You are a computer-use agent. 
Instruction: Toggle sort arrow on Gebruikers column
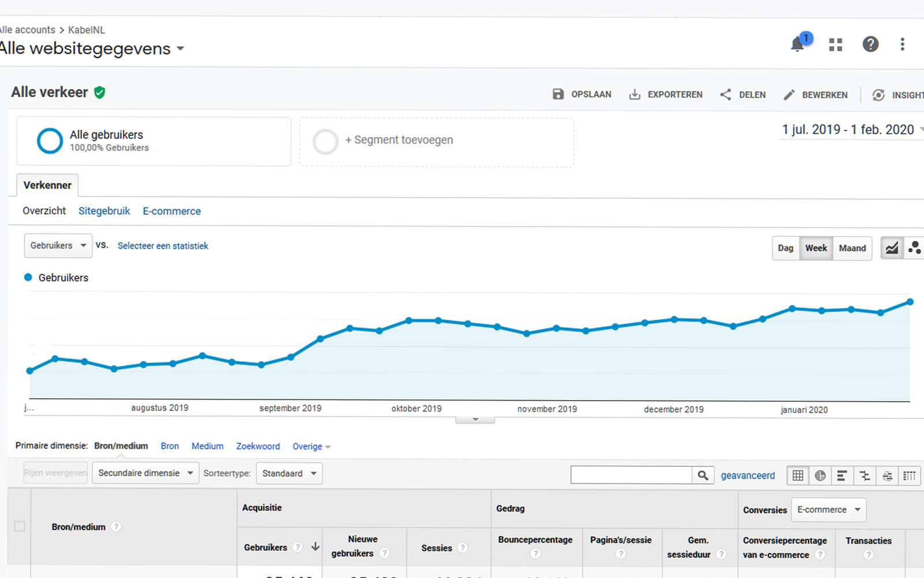pos(315,546)
